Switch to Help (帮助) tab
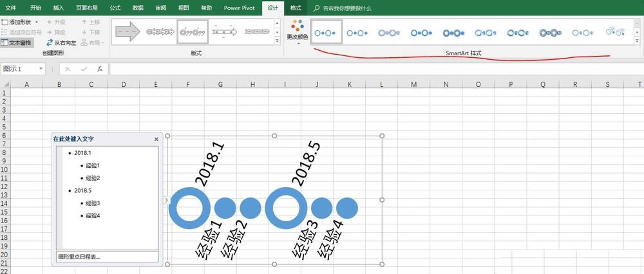 coord(207,8)
